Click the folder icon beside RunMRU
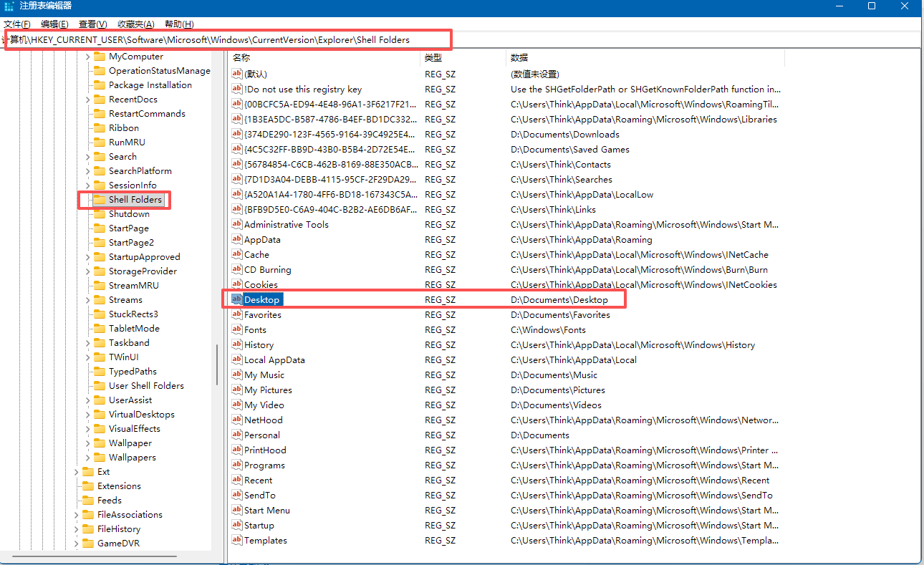The height and width of the screenshot is (565, 924). 100,143
